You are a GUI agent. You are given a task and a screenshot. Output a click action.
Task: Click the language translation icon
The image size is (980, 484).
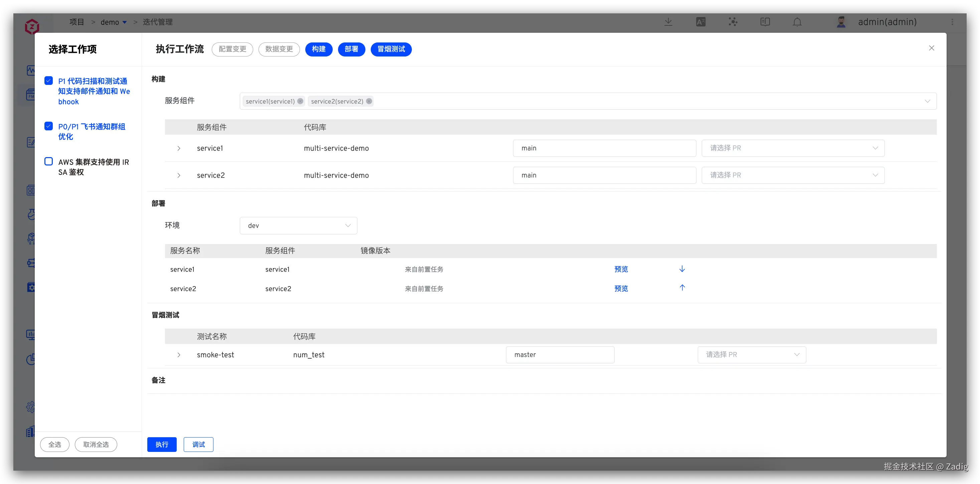[x=700, y=22]
